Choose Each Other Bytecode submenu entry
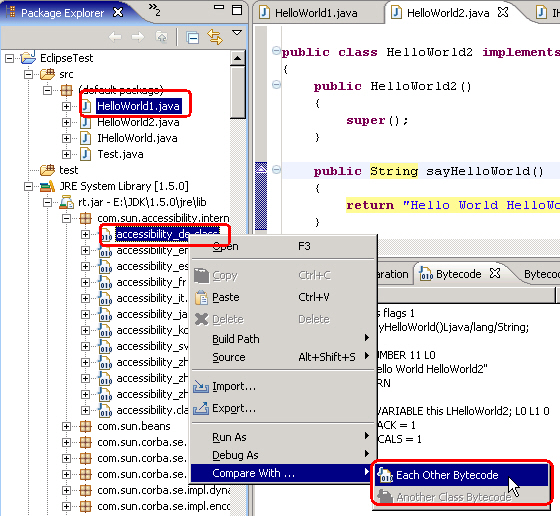This screenshot has width=560, height=516. (461, 475)
